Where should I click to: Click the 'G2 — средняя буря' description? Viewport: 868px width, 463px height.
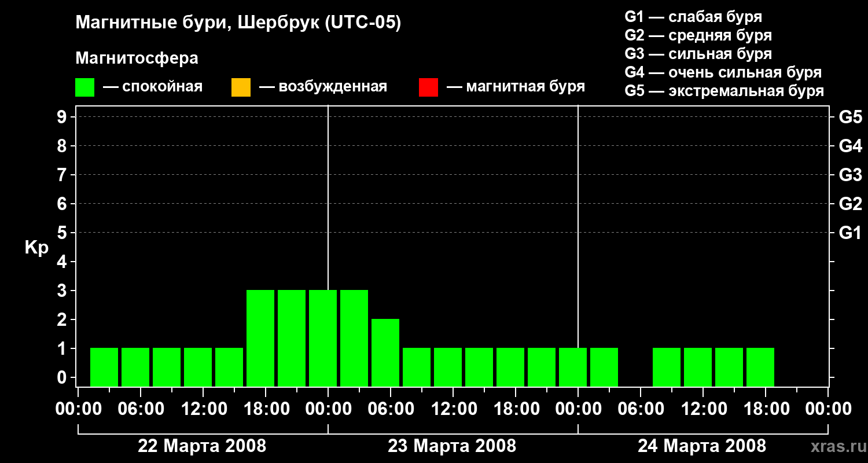[x=698, y=35]
